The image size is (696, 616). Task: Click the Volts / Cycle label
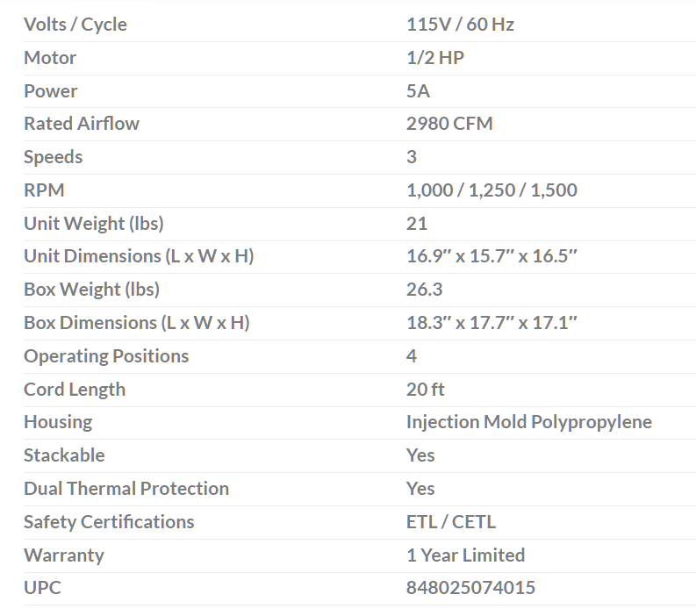(75, 25)
